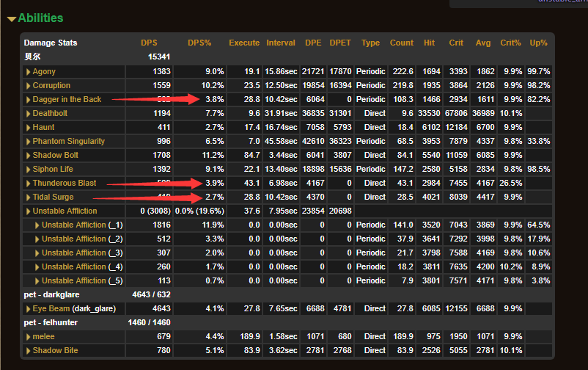
Task: Collapse the Abilities section arrow
Action: (x=11, y=18)
